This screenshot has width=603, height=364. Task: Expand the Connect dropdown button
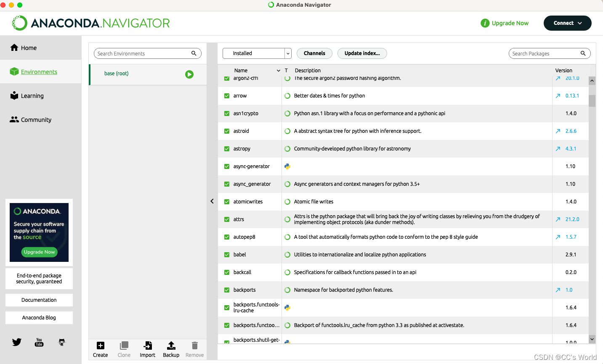(x=567, y=23)
